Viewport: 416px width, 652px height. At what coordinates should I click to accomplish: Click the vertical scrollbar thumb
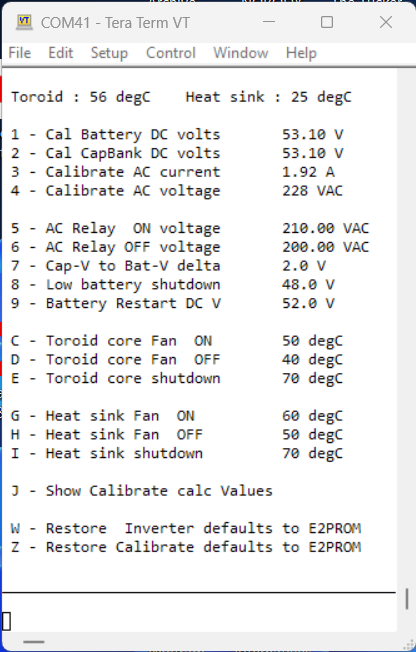(407, 599)
